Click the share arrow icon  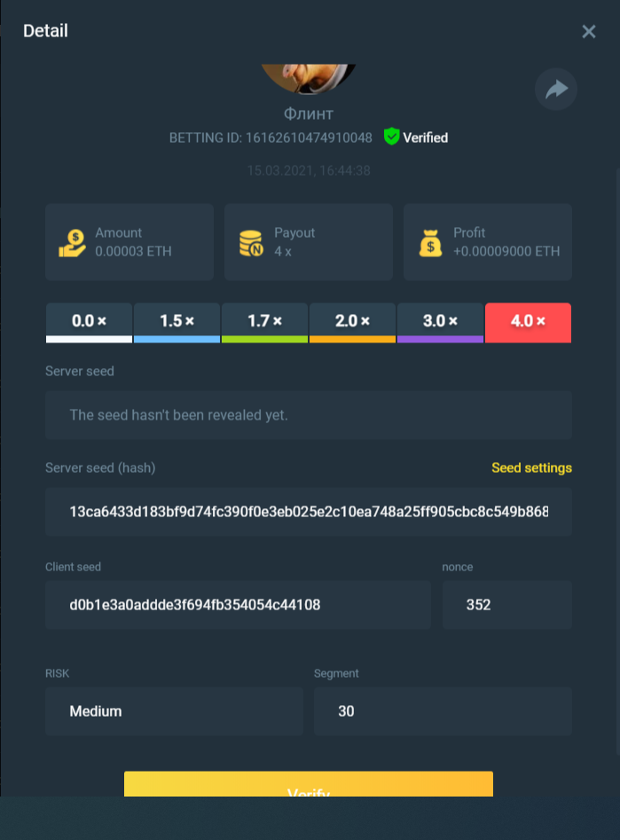pyautogui.click(x=556, y=89)
